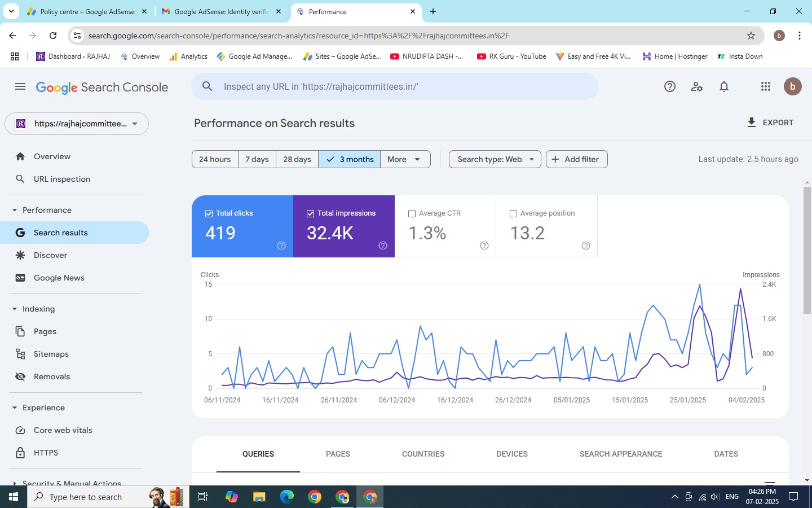
Task: Open the property selector dropdown
Action: coord(77,124)
